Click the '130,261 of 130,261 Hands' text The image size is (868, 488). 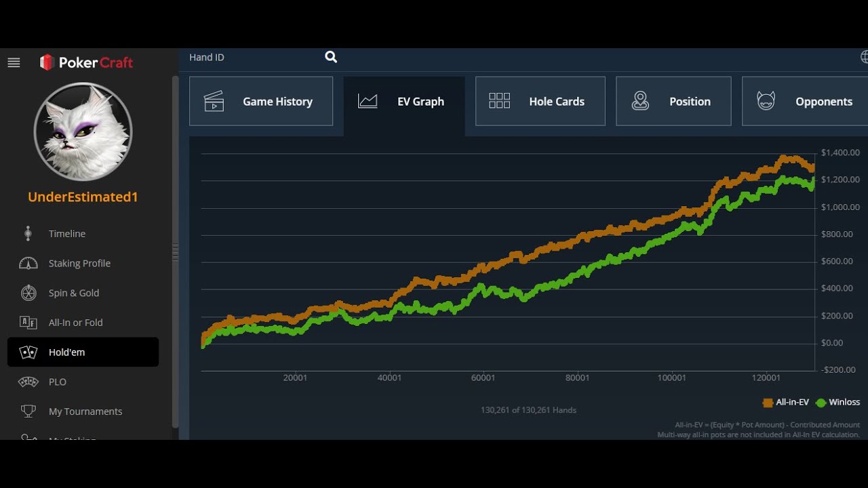point(528,410)
